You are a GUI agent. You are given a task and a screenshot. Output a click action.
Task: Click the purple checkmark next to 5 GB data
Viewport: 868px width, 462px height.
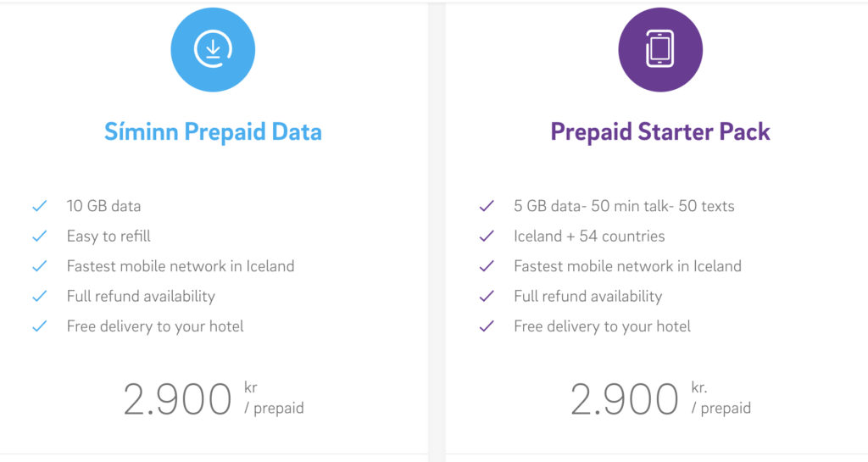click(x=487, y=206)
